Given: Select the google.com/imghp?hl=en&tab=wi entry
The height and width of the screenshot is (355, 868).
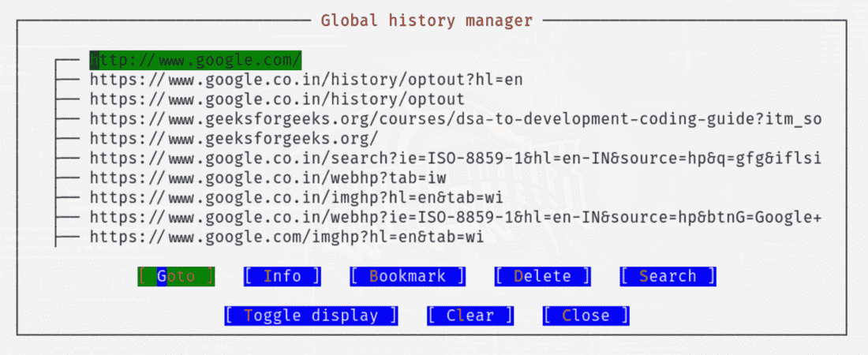Looking at the screenshot, I should 286,237.
